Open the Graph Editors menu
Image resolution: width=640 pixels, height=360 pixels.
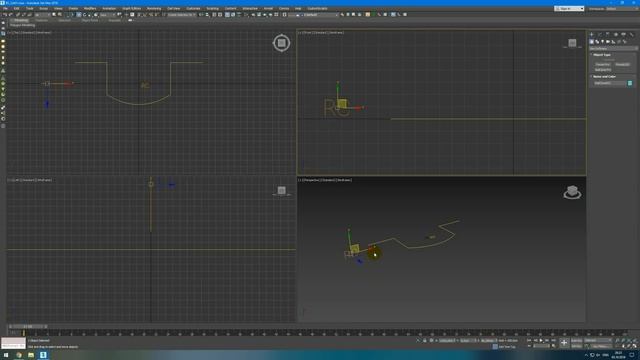[x=131, y=8]
